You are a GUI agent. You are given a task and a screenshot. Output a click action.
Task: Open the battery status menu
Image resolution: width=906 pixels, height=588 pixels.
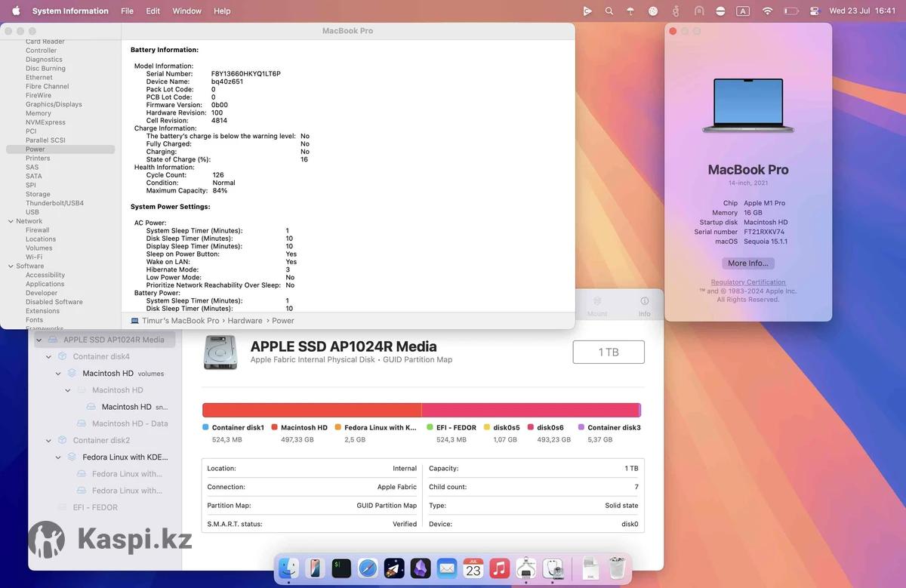pyautogui.click(x=791, y=11)
